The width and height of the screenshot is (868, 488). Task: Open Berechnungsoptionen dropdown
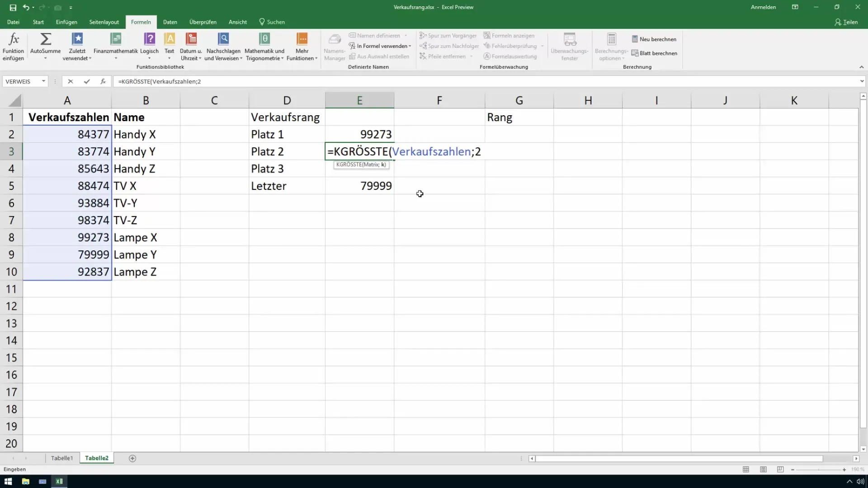(611, 47)
